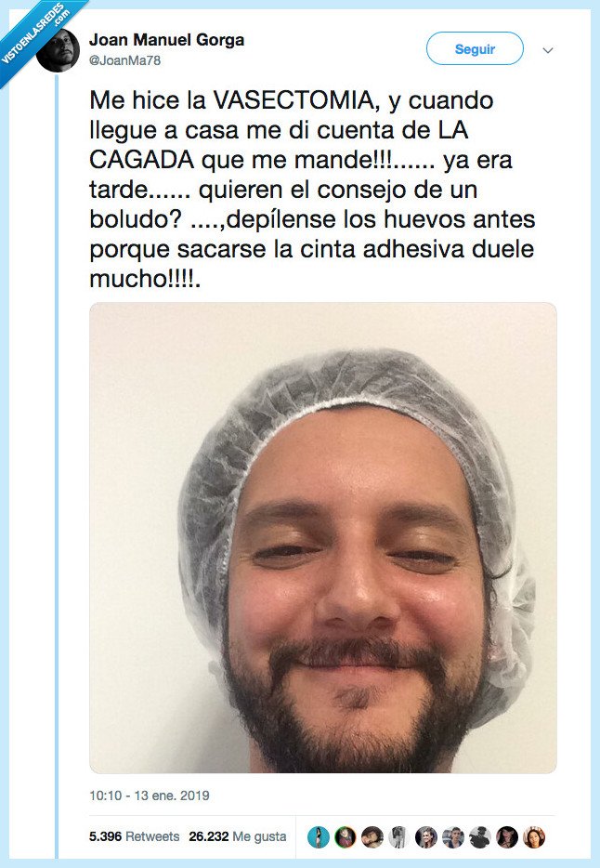Select the seventh liker avatar wearing a hat
Screen dimensions: 600x868
[480, 837]
